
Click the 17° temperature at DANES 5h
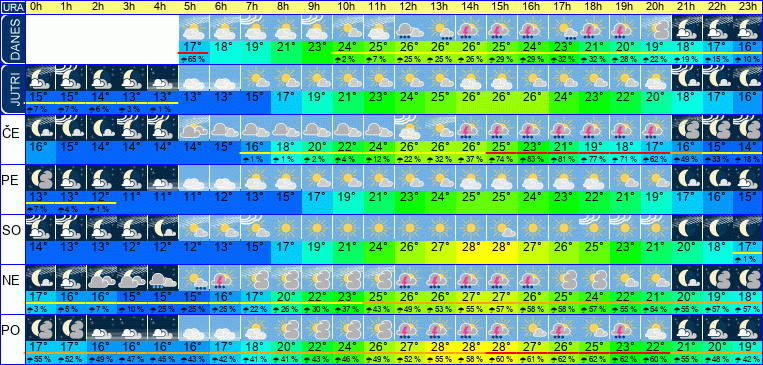[194, 47]
